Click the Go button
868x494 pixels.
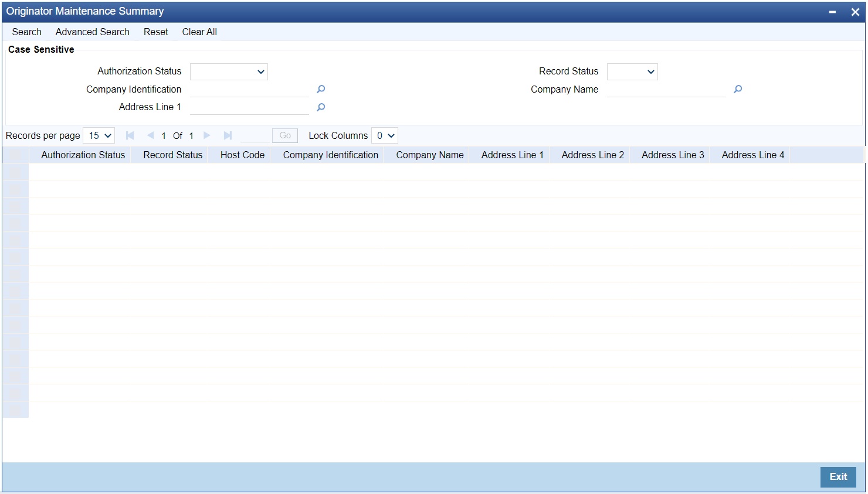tap(285, 135)
